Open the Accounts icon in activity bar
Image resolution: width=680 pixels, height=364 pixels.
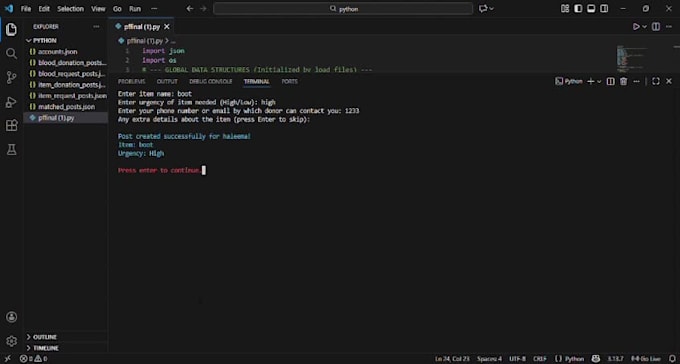coord(11,317)
